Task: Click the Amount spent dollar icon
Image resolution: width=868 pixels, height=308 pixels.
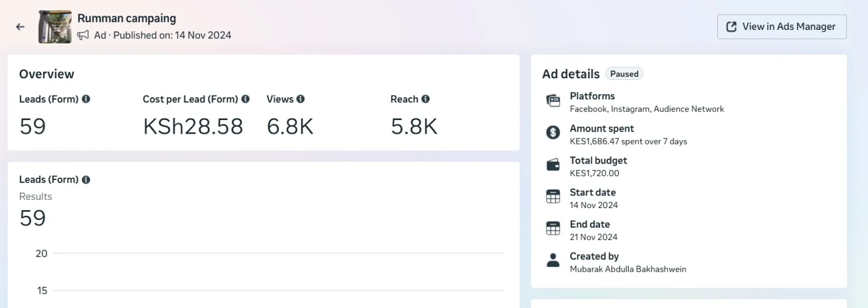Action: [x=553, y=132]
